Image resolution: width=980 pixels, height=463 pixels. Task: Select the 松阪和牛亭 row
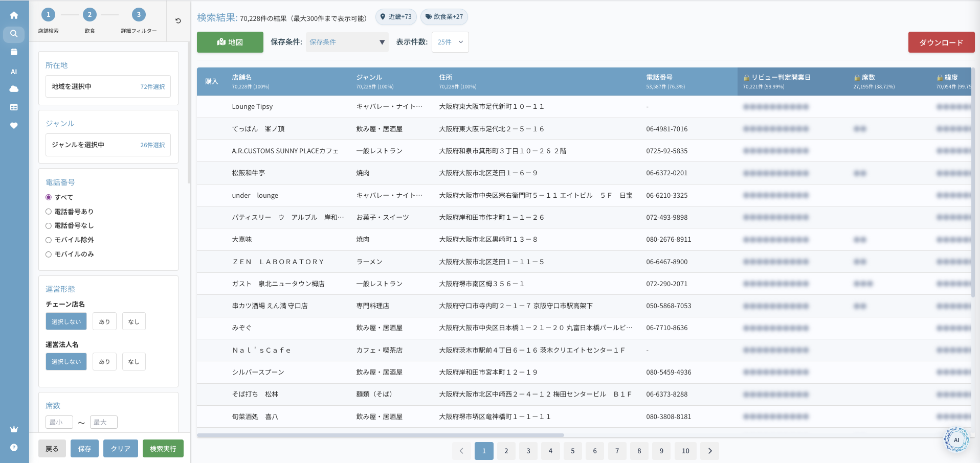click(584, 173)
